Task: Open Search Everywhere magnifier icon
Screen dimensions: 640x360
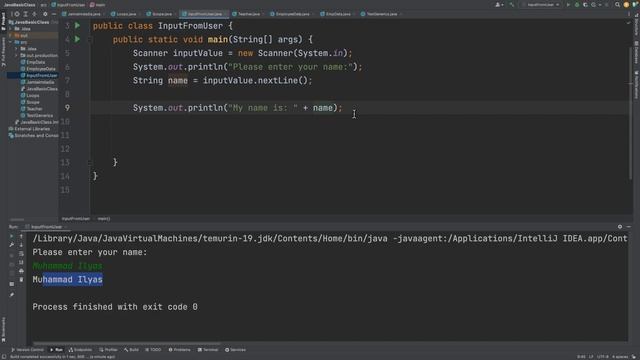Action: 618,5
